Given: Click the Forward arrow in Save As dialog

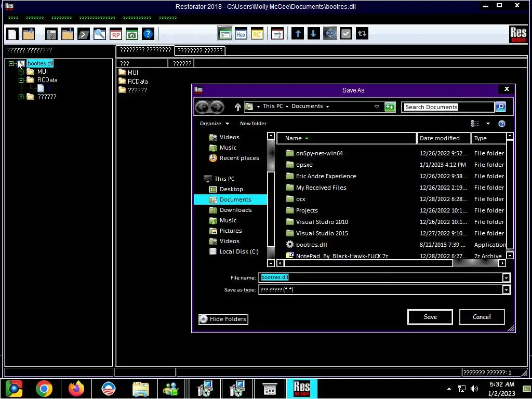Looking at the screenshot, I should [217, 107].
